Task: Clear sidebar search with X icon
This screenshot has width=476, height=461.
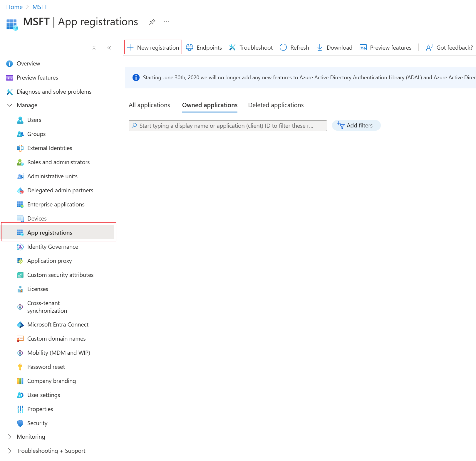Action: (94, 48)
